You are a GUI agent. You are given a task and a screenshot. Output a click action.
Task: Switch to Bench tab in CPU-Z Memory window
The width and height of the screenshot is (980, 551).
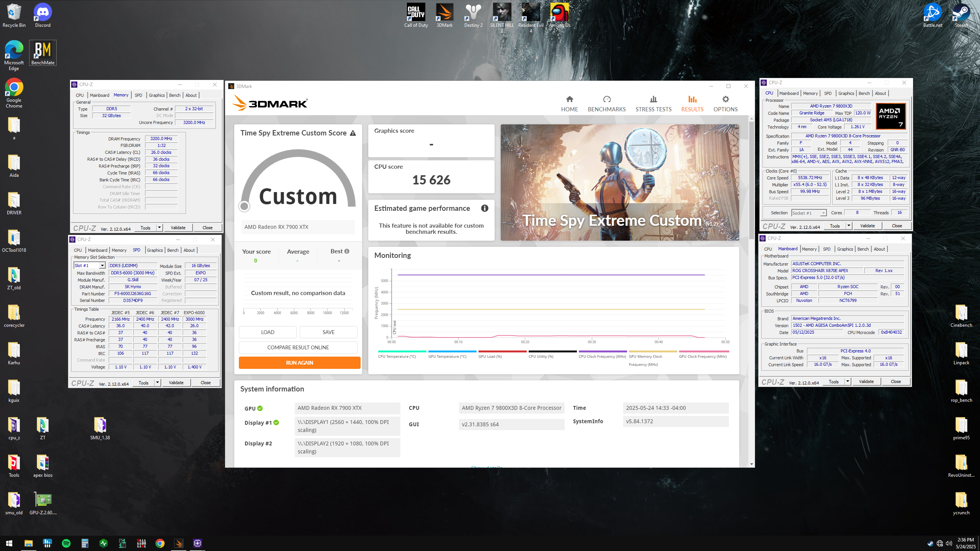(x=175, y=95)
